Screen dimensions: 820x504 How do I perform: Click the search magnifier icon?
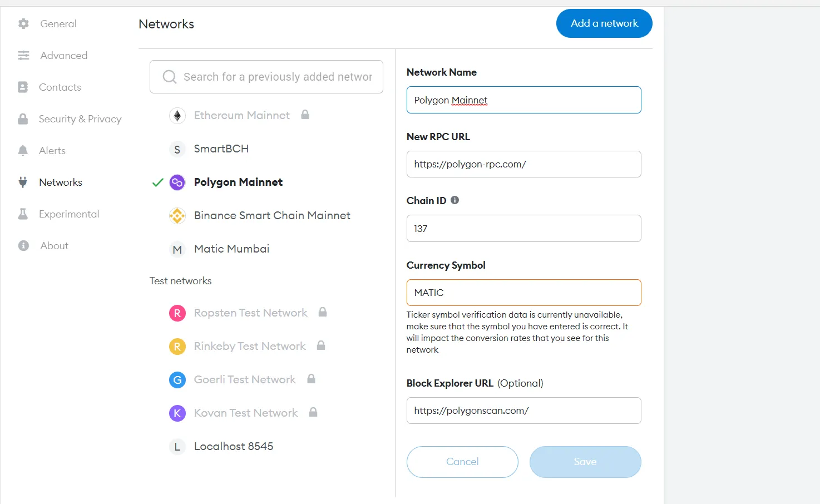(x=170, y=77)
